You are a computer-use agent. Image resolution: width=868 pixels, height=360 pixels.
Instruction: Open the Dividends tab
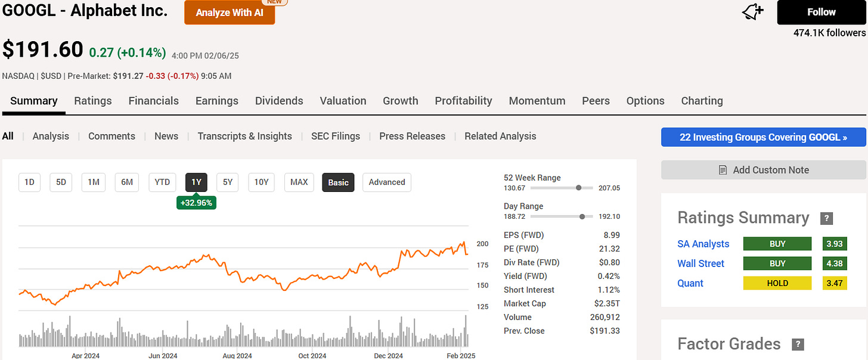click(279, 101)
